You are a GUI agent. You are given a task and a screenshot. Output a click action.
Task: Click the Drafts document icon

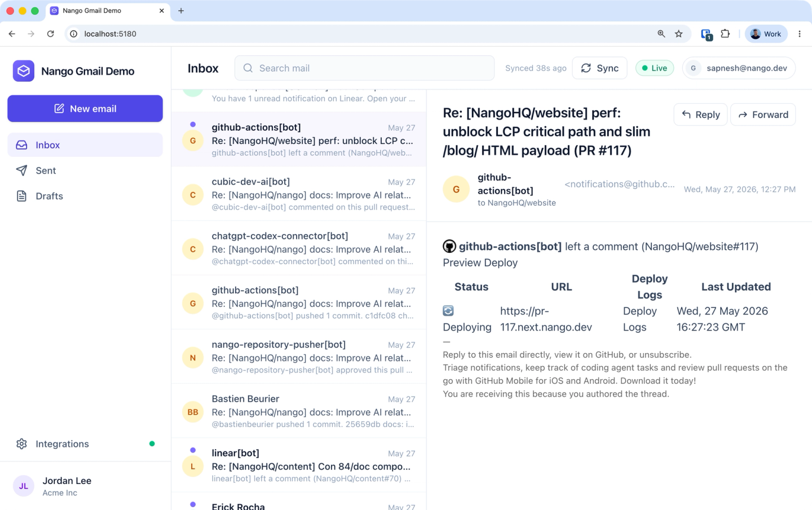[x=21, y=196]
